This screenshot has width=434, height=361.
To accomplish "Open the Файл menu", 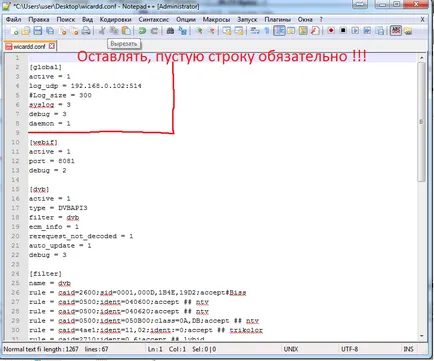I will (x=13, y=19).
